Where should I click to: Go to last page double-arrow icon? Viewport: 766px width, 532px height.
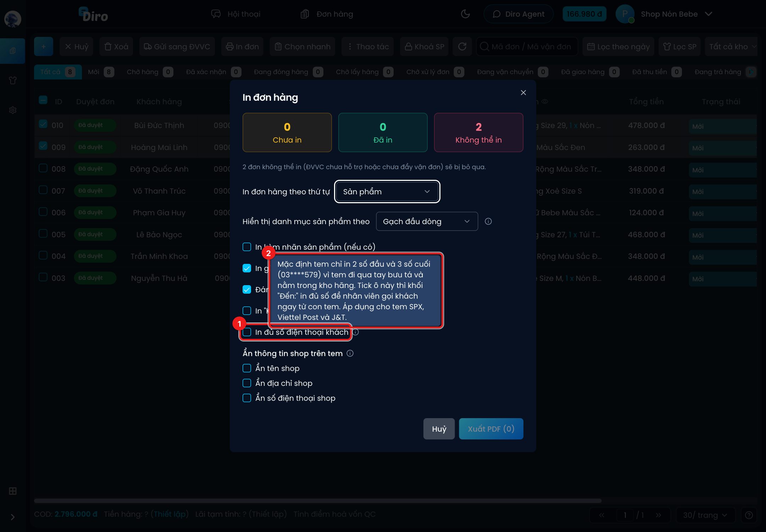tap(658, 515)
